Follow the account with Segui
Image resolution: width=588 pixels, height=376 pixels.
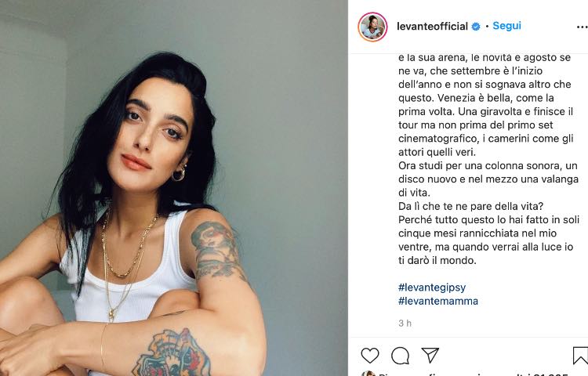506,26
